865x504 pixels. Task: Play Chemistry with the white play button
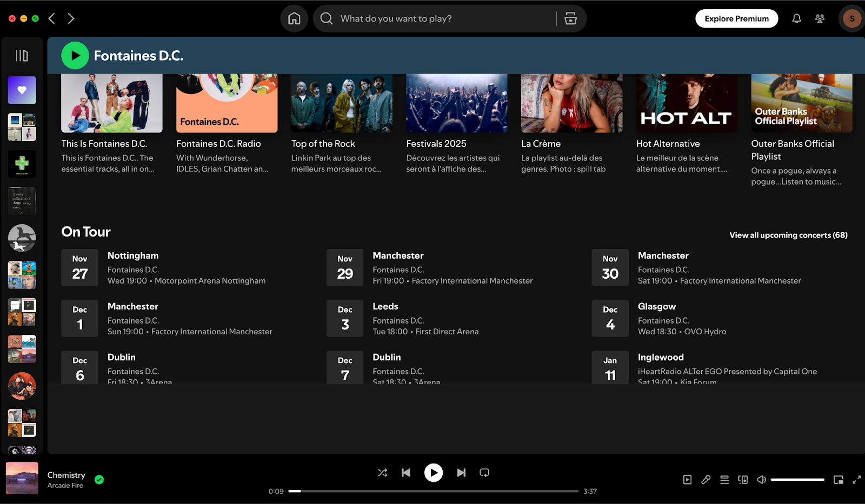tap(434, 473)
